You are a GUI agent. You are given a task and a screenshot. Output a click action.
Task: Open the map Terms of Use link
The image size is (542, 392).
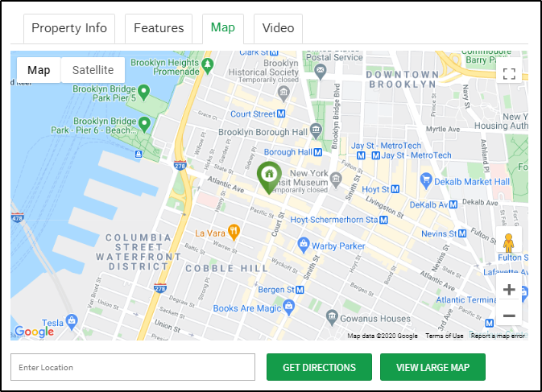tap(445, 336)
